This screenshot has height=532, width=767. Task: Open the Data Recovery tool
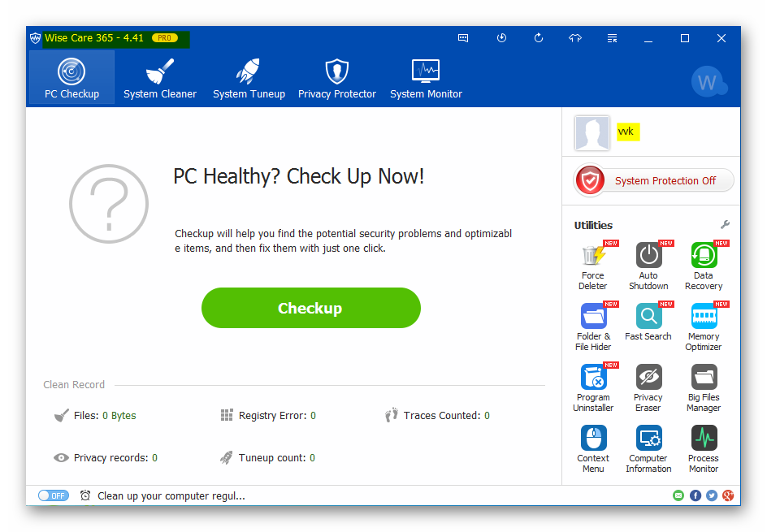pos(704,266)
